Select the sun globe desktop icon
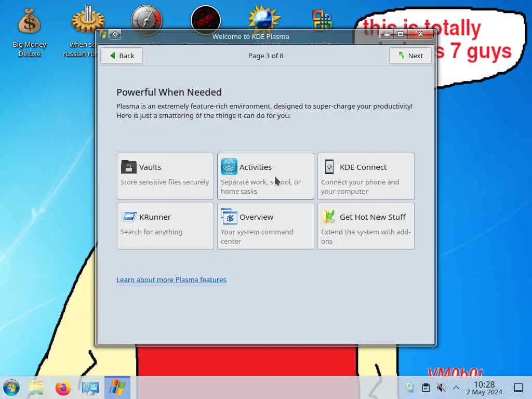Screen dimensions: 532x399 click(264, 19)
